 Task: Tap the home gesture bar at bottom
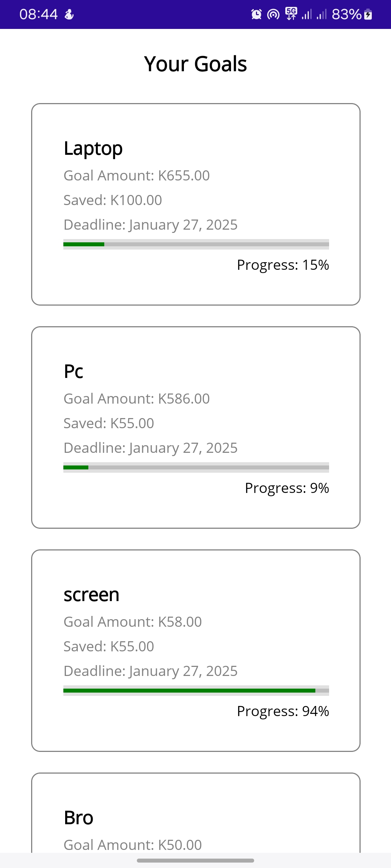click(x=195, y=860)
